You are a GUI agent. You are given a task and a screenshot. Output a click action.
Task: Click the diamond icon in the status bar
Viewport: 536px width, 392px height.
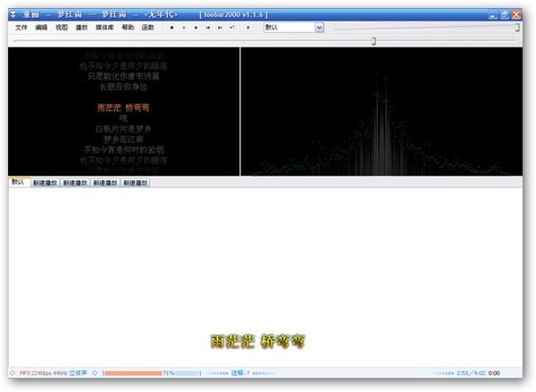point(95,373)
